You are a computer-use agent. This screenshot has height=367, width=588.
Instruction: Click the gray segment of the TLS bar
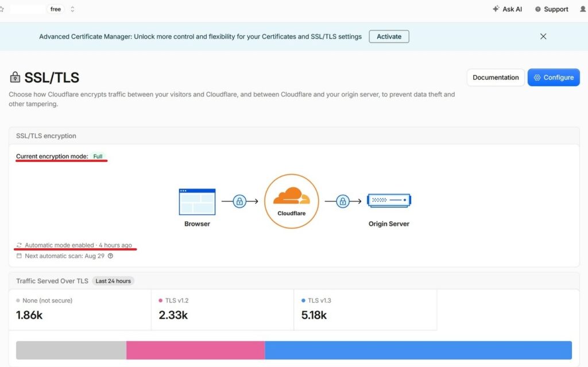[x=71, y=350]
